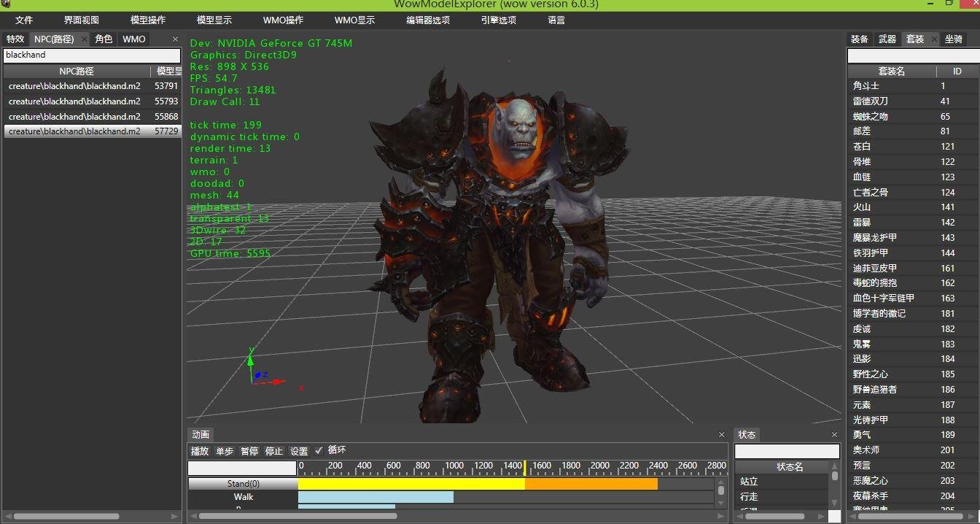
Task: Toggle the 循环 loop checkbox
Action: click(319, 451)
